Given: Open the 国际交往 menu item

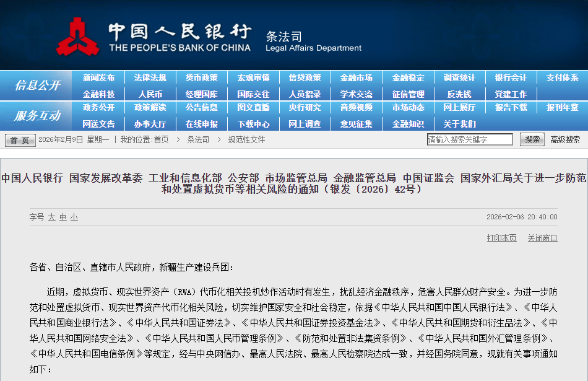Looking at the screenshot, I should point(254,94).
